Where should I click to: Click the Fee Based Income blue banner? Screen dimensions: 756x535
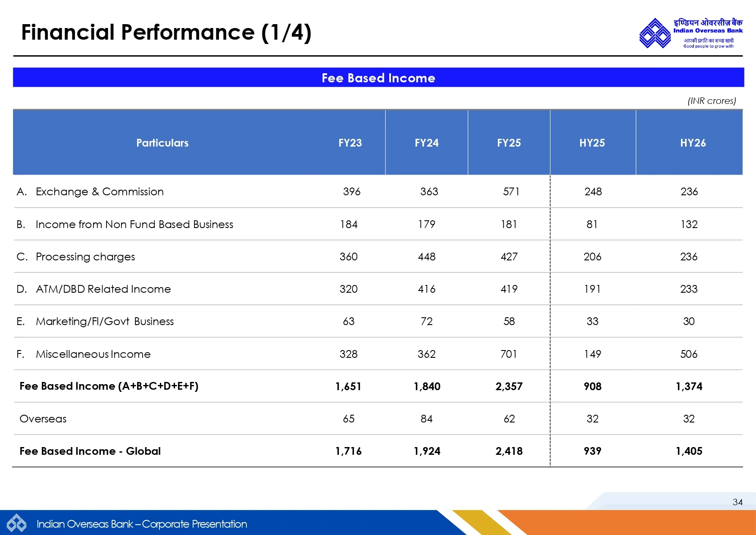coord(378,78)
